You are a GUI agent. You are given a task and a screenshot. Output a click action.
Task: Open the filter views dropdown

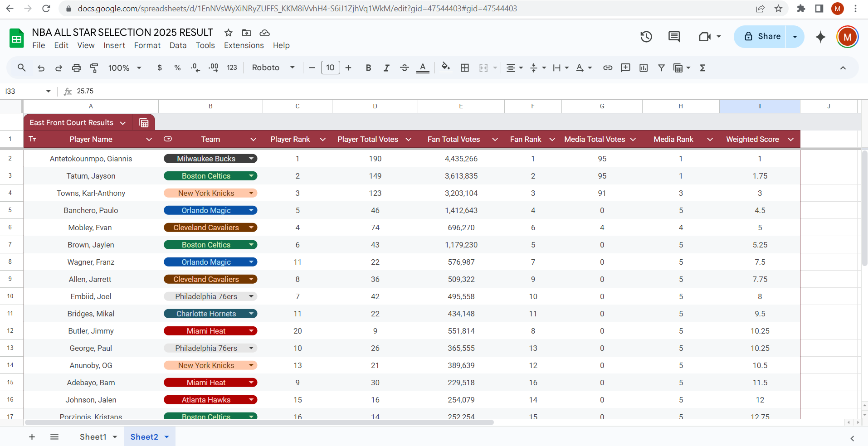[x=682, y=68]
